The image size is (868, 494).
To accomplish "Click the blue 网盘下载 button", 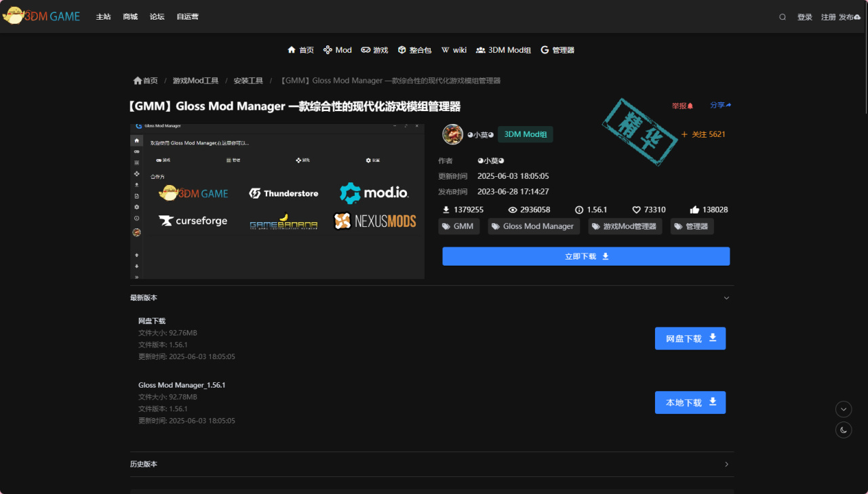I will [x=690, y=338].
